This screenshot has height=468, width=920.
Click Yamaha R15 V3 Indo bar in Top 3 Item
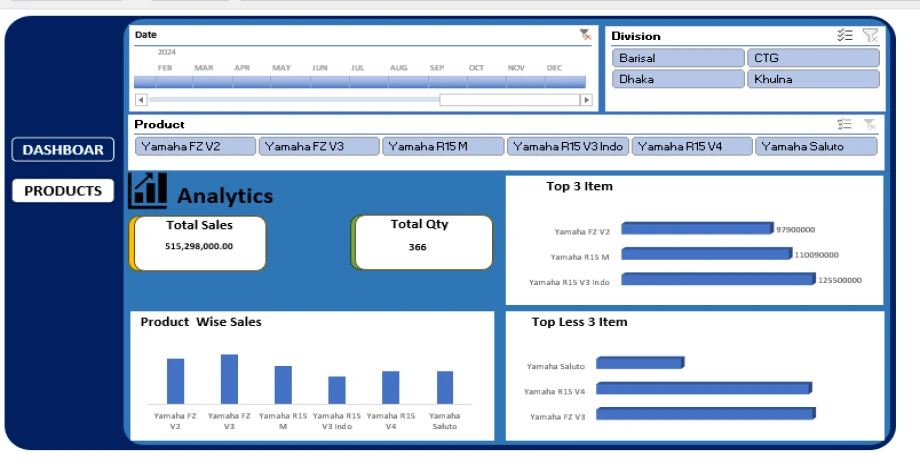pos(717,280)
